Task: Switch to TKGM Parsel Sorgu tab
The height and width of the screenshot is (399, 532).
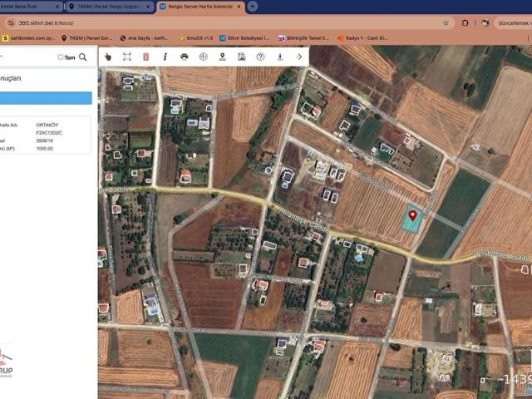Action: (108, 6)
